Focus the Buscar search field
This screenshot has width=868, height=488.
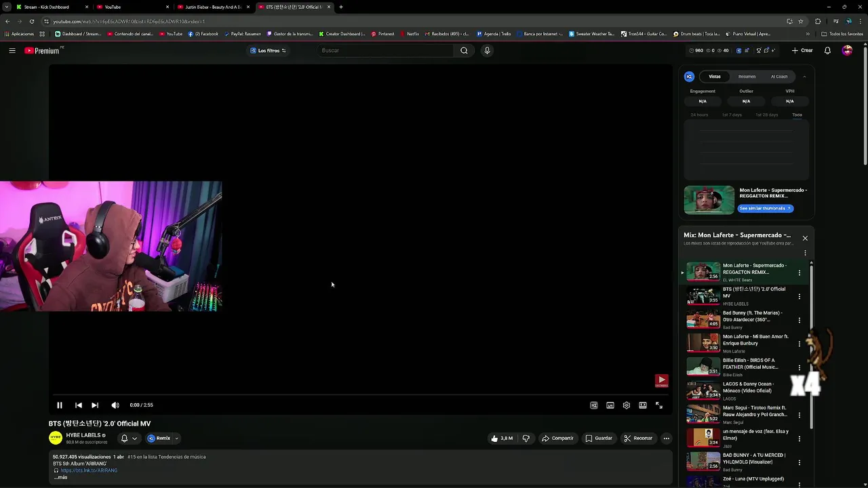click(x=385, y=50)
